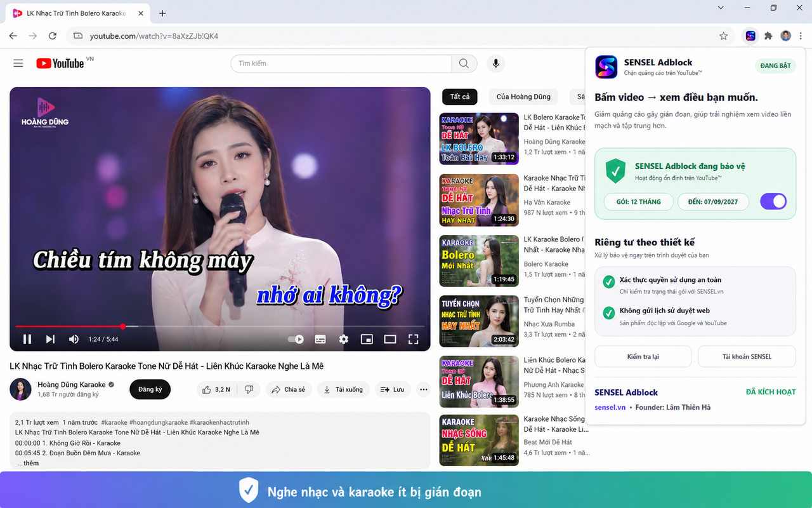
Task: Bookmark this page with star icon
Action: tap(723, 36)
